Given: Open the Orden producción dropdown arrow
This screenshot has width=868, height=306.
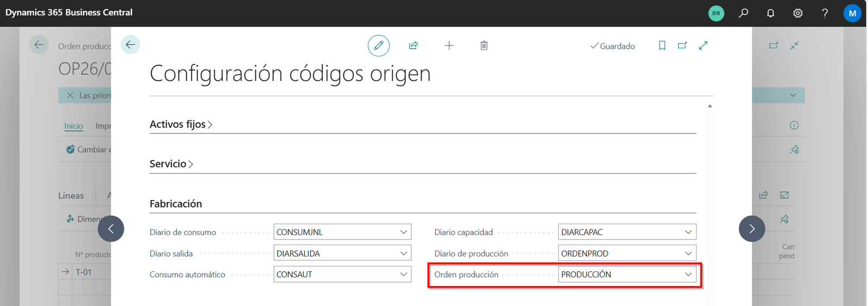Looking at the screenshot, I should pos(688,275).
